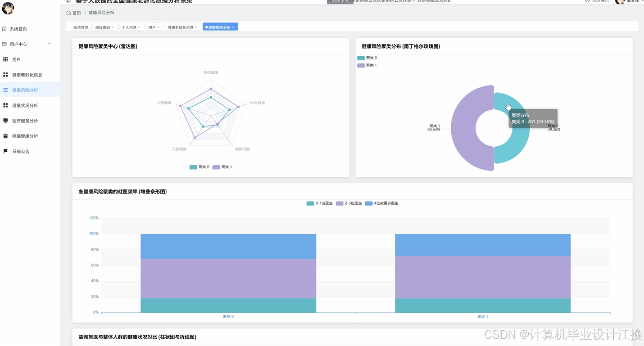Toggle the 2-3位医生 series in the legend
Image resolution: width=644 pixels, height=346 pixels.
349,203
